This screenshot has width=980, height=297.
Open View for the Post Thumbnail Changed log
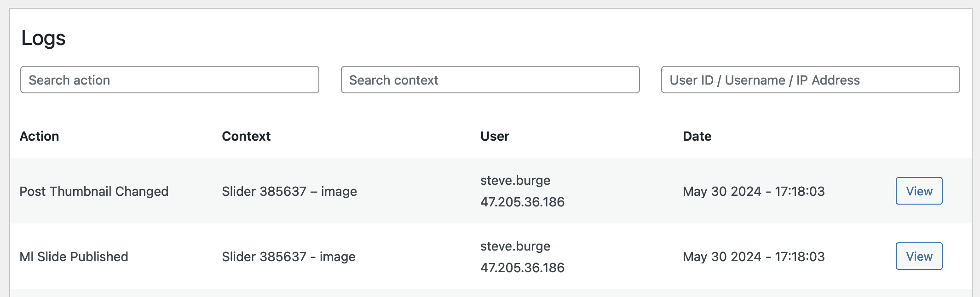[x=919, y=191]
